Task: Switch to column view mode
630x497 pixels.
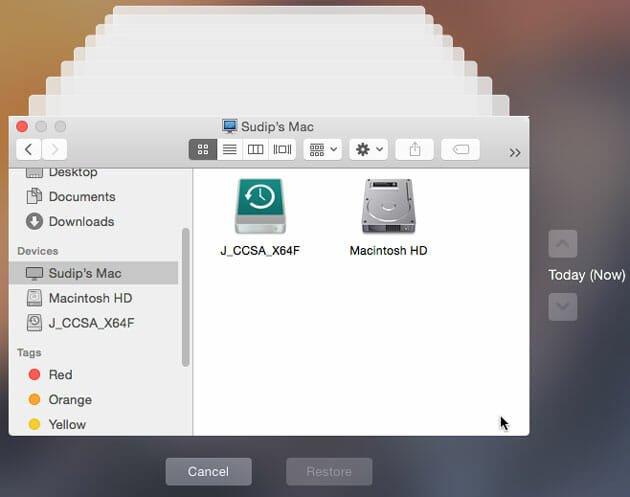Action: 256,149
